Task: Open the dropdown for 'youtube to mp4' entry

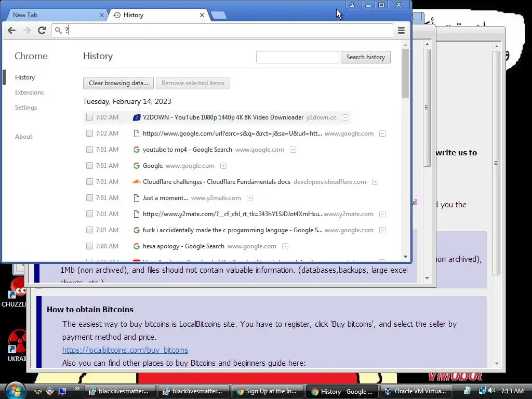Action: click(293, 150)
